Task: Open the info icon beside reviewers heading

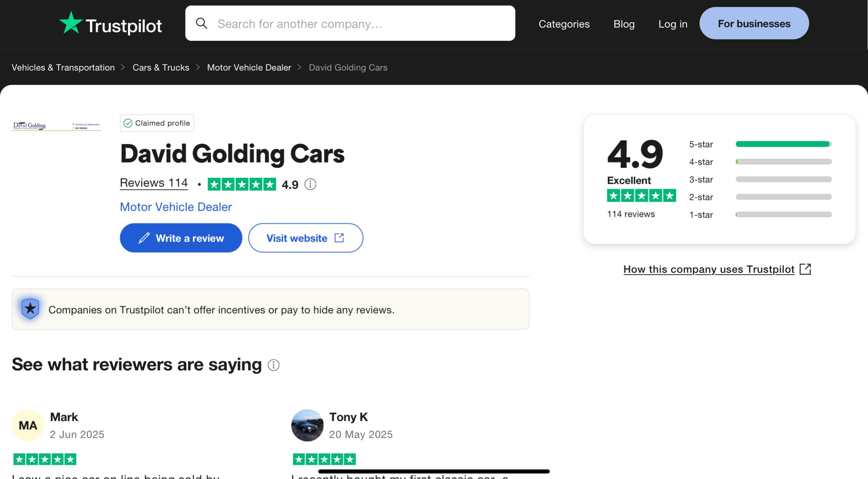Action: pos(273,365)
